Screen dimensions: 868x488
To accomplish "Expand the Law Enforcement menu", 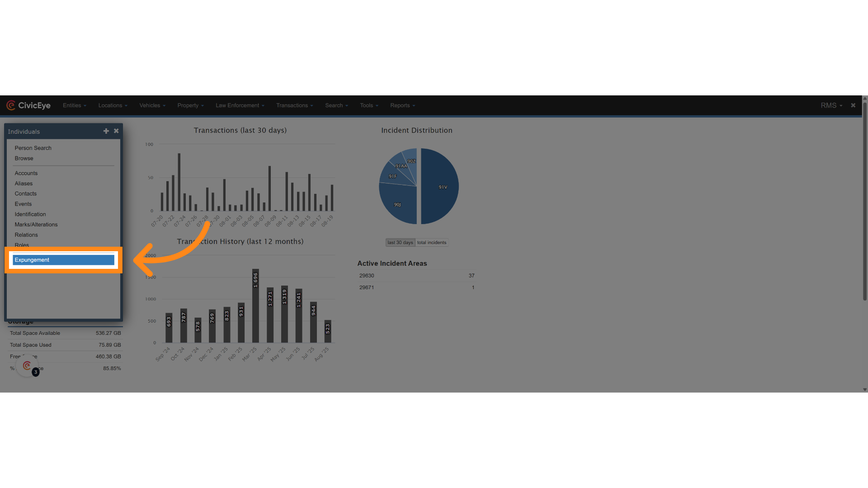I will 240,105.
